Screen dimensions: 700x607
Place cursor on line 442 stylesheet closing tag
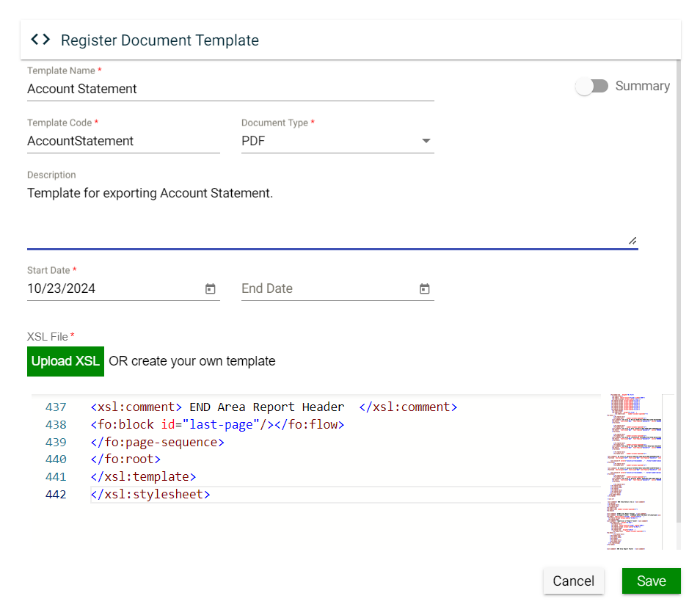pyautogui.click(x=150, y=495)
